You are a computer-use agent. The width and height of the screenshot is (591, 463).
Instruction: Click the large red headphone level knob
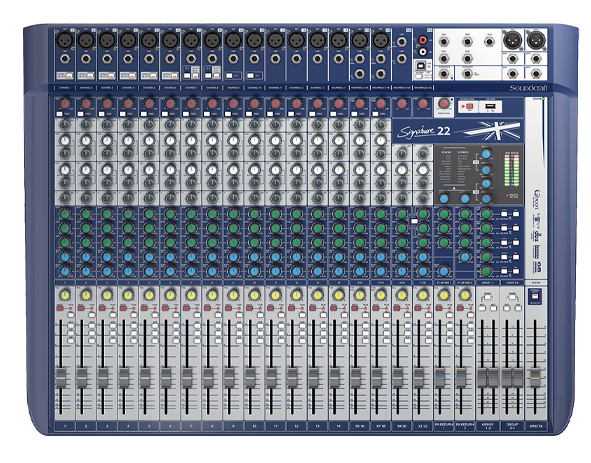pos(444,103)
